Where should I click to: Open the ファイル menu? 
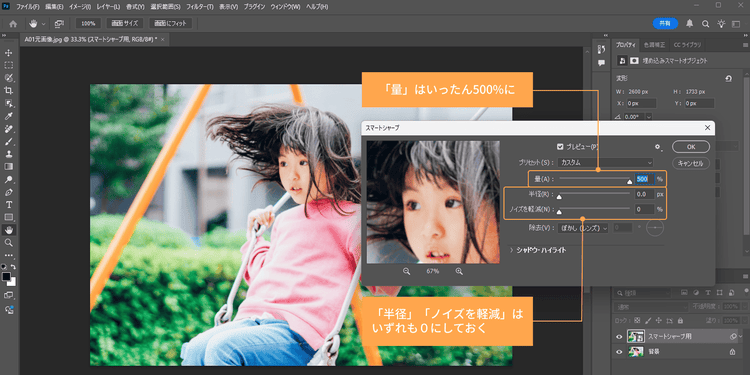(28, 7)
